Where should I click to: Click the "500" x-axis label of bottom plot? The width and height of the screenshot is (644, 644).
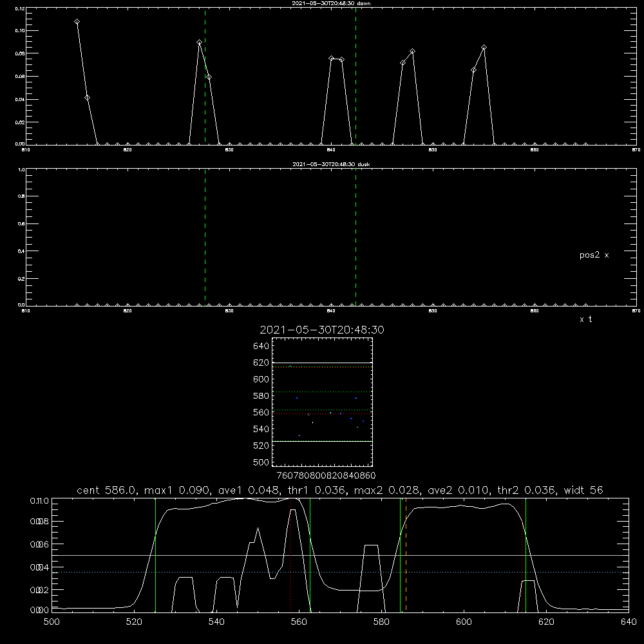(x=52, y=622)
